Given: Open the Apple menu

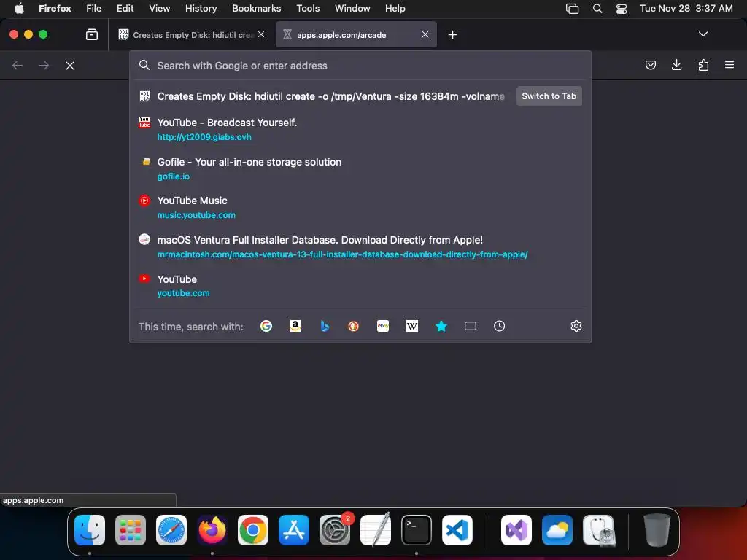Looking at the screenshot, I should click(19, 9).
